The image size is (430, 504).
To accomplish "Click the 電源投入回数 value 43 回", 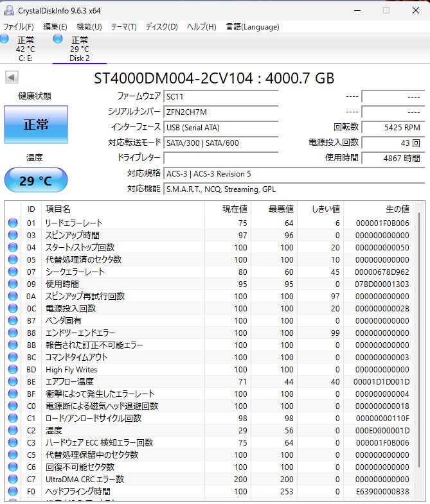I will 393,143.
